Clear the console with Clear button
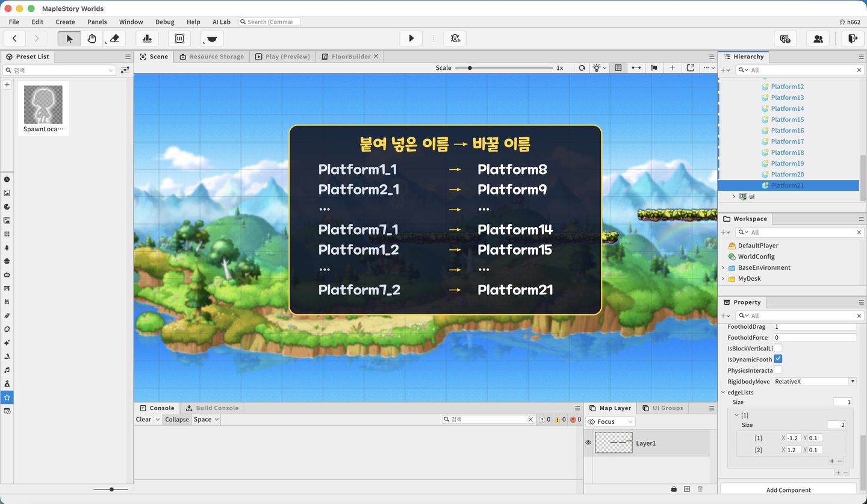 143,419
